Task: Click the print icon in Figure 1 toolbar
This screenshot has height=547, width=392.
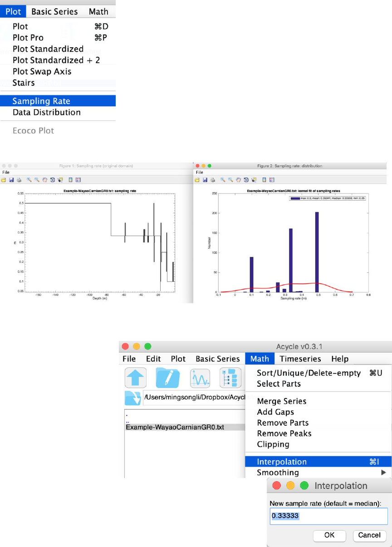Action: tap(19, 180)
